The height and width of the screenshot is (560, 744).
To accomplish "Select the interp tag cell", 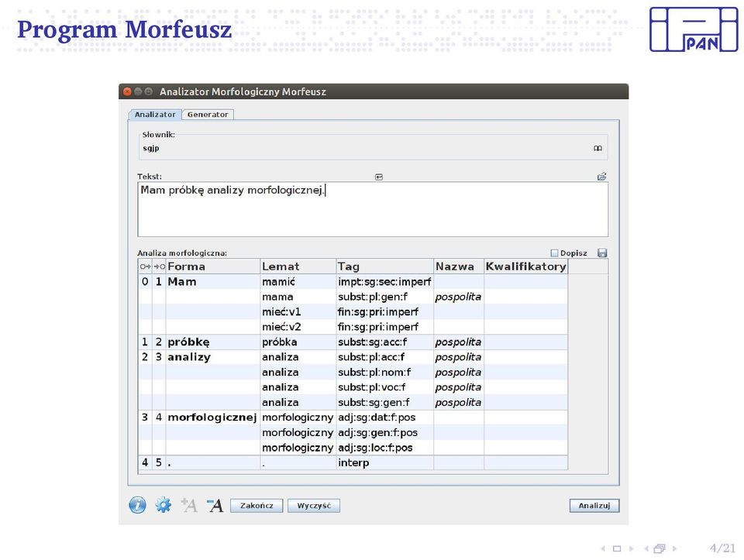I will click(385, 462).
